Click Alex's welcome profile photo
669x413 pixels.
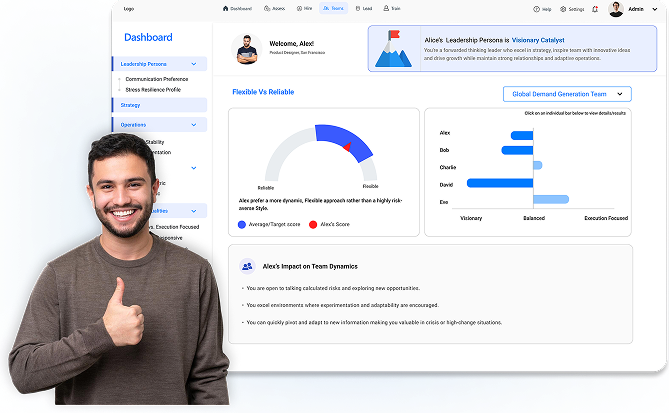247,49
